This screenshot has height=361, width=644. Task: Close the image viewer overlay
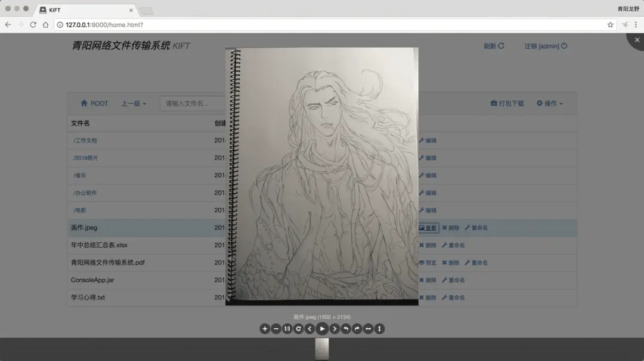[637, 40]
